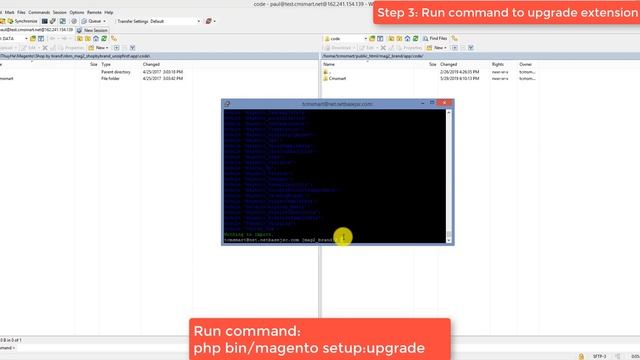
Task: Refresh the remote panel
Action: click(x=416, y=38)
